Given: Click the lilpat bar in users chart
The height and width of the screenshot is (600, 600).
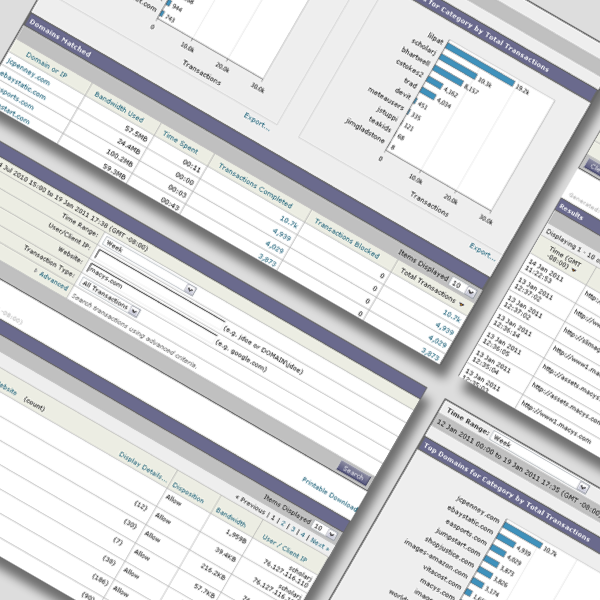Looking at the screenshot, I should pos(480,64).
